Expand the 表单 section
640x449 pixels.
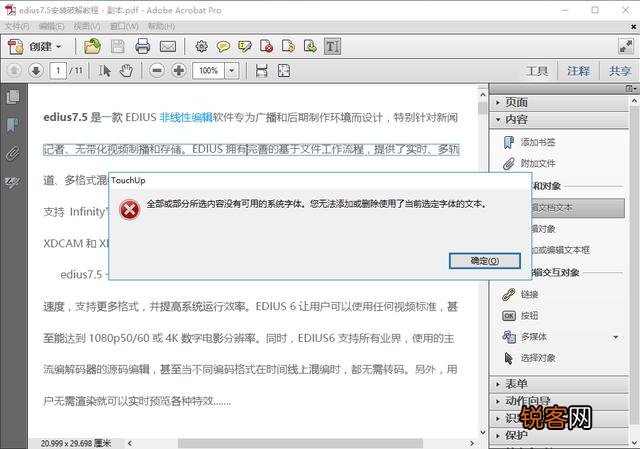[559, 384]
